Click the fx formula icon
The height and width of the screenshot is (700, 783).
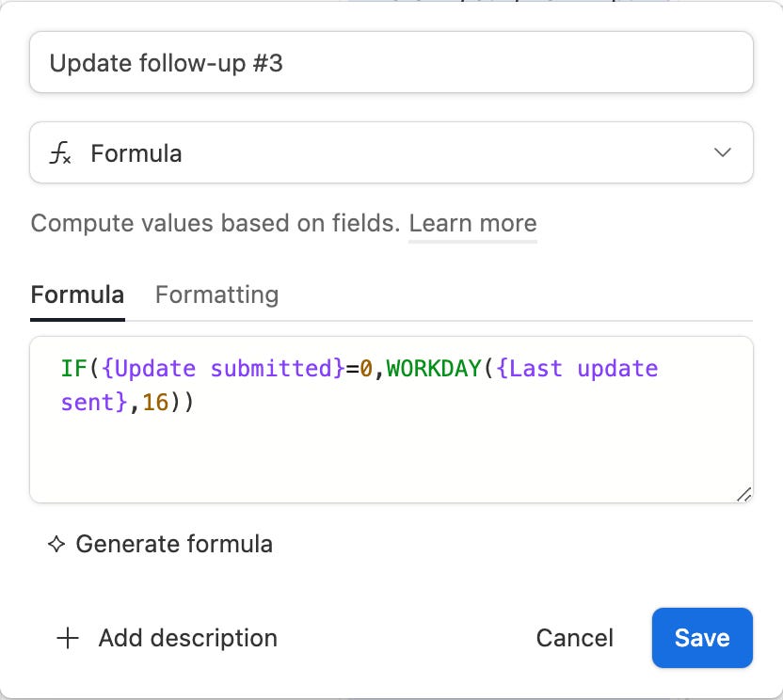pos(60,153)
